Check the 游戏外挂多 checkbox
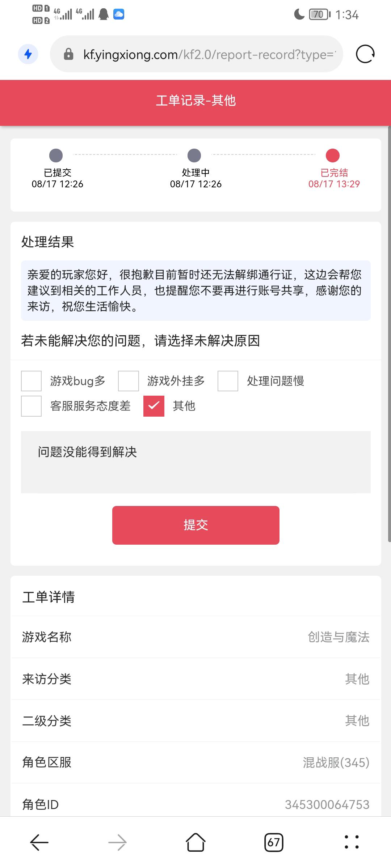This screenshot has width=391, height=868. 129,381
